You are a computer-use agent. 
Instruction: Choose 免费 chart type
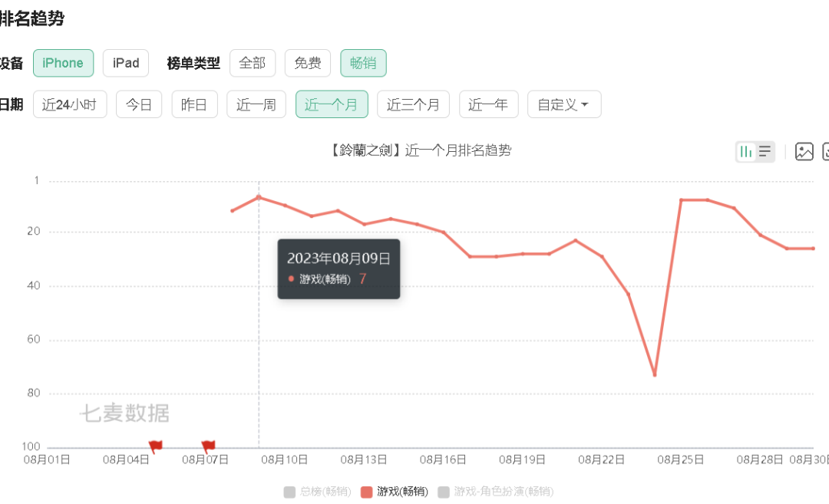pos(308,63)
